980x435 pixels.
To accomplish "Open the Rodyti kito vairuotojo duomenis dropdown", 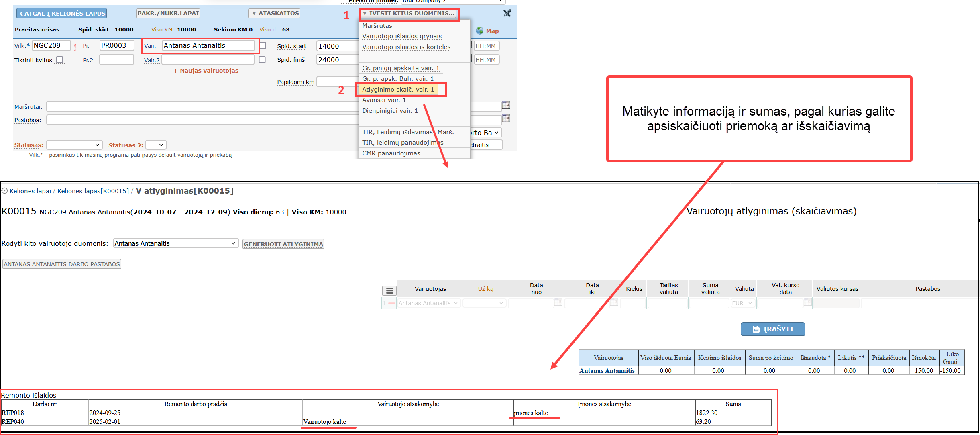I will [x=176, y=243].
